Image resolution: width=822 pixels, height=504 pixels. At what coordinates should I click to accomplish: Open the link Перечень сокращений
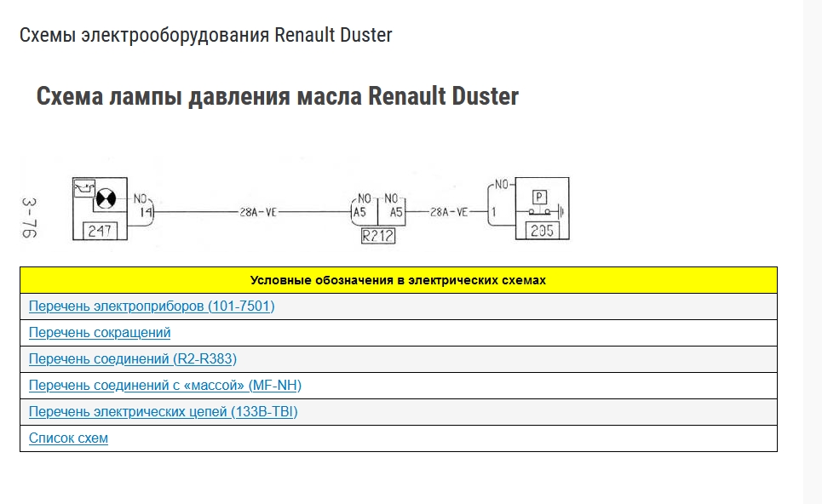[100, 333]
